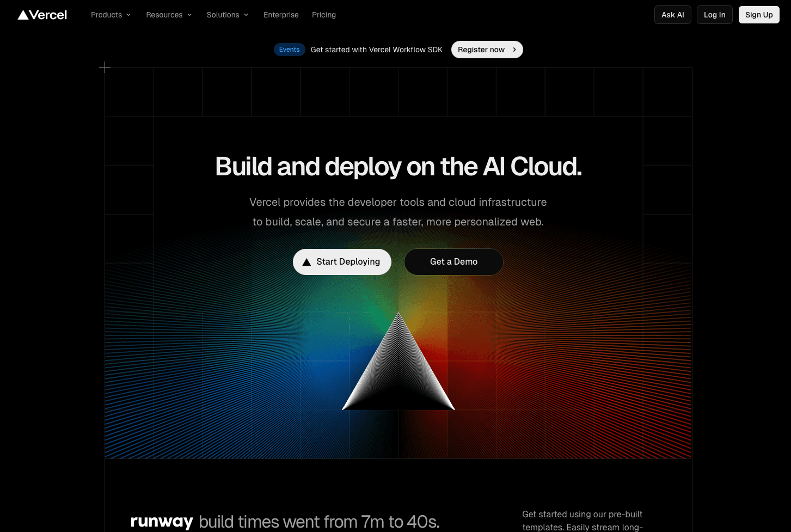The height and width of the screenshot is (532, 791).
Task: Go to the Pricing page
Action: [x=324, y=15]
